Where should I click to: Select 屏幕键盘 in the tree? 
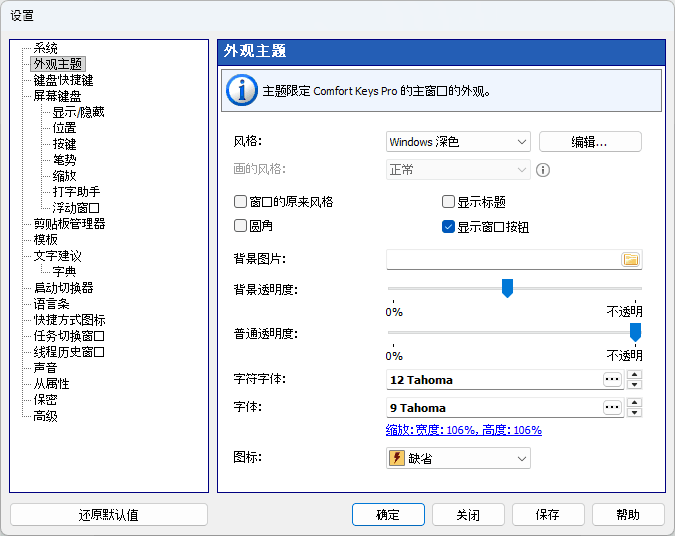[58, 96]
